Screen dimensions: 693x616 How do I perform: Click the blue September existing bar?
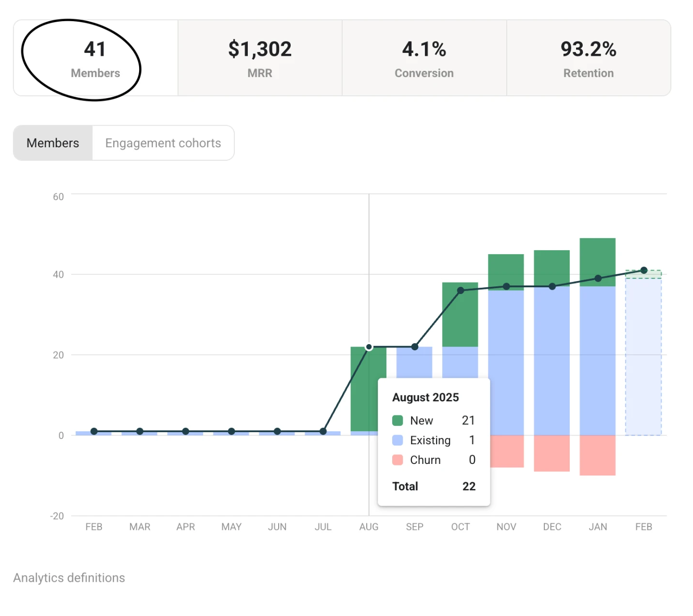(414, 362)
